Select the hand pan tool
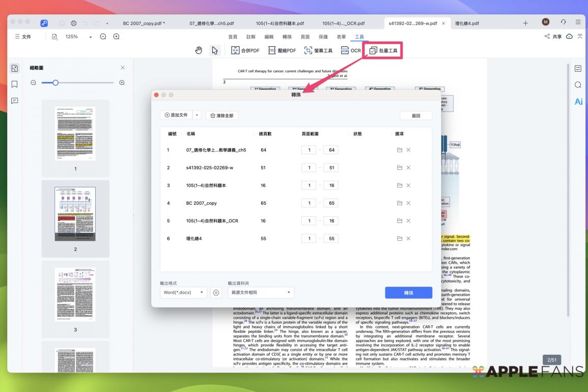The width and height of the screenshot is (588, 392). click(199, 50)
